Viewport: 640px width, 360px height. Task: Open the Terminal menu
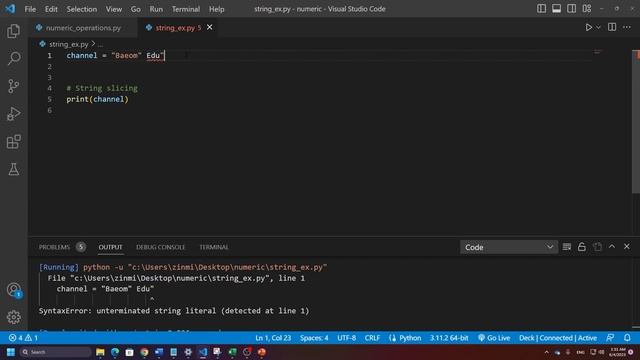pos(186,9)
